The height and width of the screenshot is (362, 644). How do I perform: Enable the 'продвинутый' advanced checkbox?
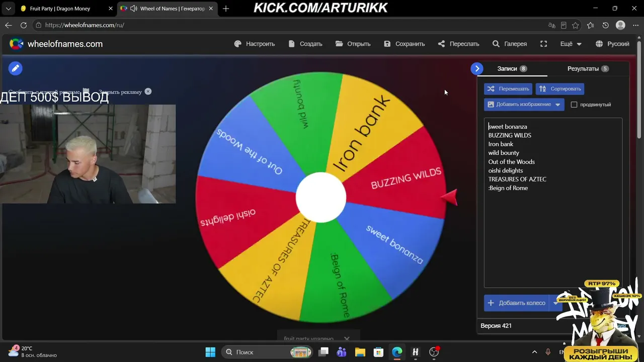pyautogui.click(x=574, y=105)
